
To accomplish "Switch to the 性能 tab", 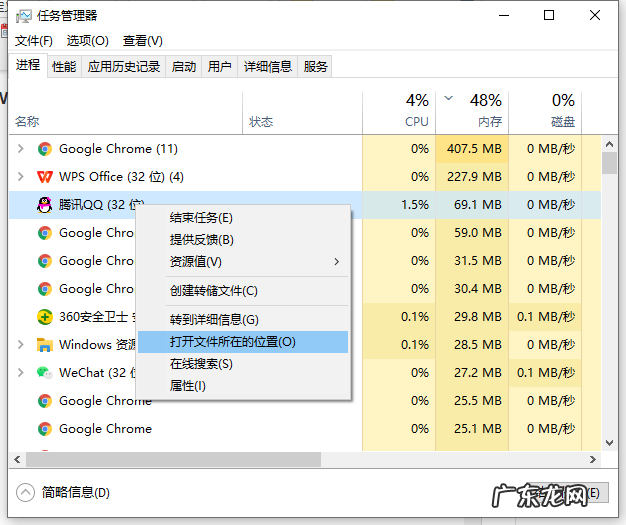I will point(64,66).
